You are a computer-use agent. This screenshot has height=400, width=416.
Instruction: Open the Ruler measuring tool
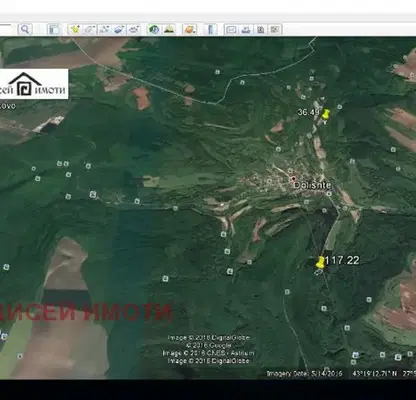pyautogui.click(x=211, y=29)
